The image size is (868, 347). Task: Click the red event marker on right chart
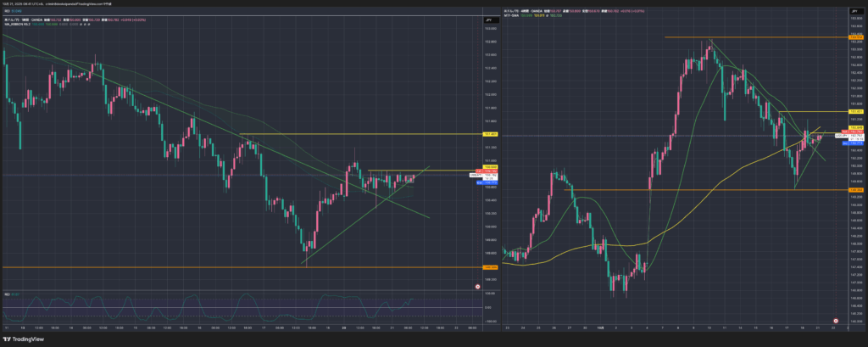pyautogui.click(x=837, y=321)
